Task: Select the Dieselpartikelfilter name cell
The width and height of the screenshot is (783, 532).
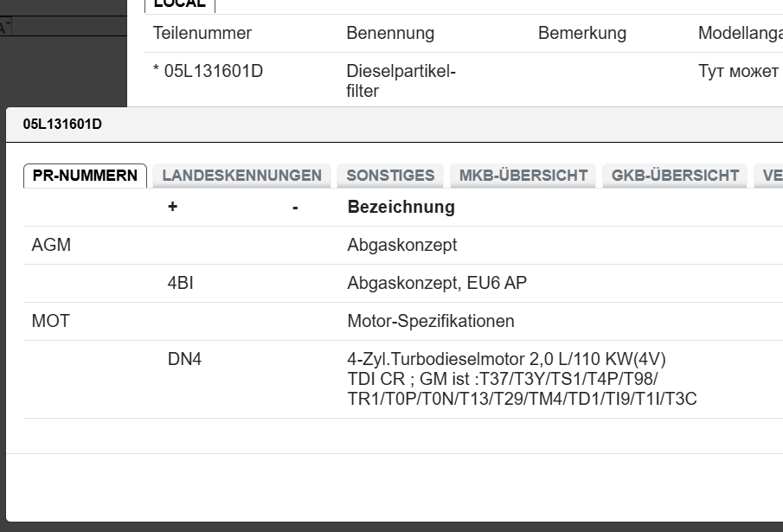Action: click(401, 80)
